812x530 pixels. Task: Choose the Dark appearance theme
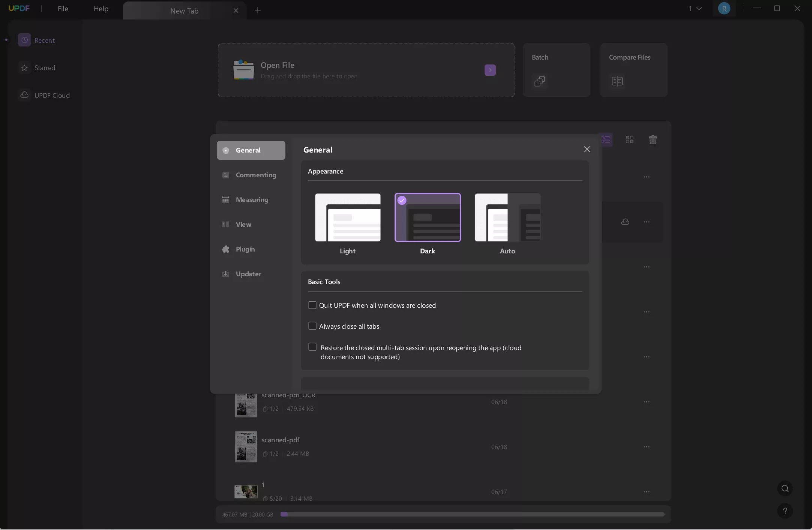click(428, 217)
